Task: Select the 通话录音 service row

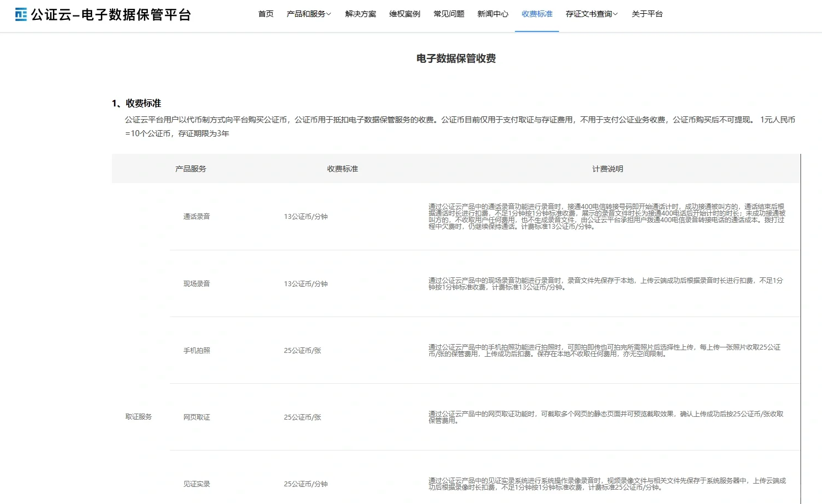Action: coord(197,217)
